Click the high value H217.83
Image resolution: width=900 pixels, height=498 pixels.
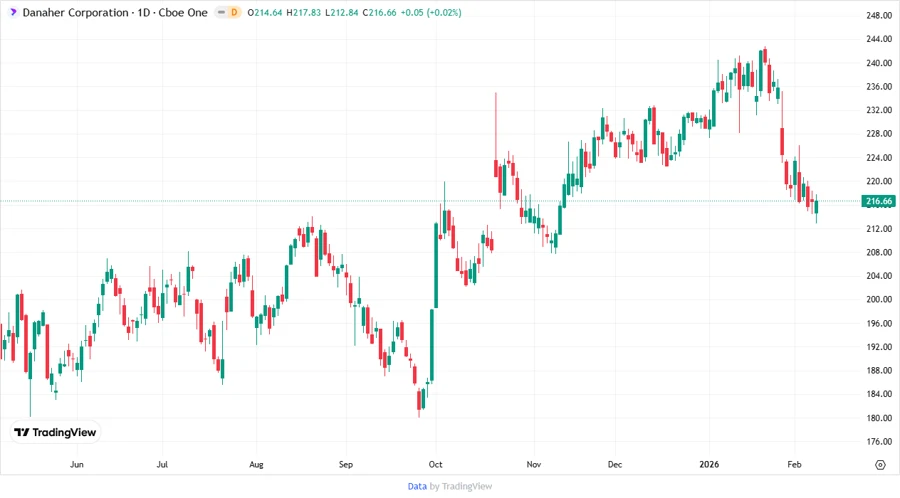pyautogui.click(x=304, y=13)
